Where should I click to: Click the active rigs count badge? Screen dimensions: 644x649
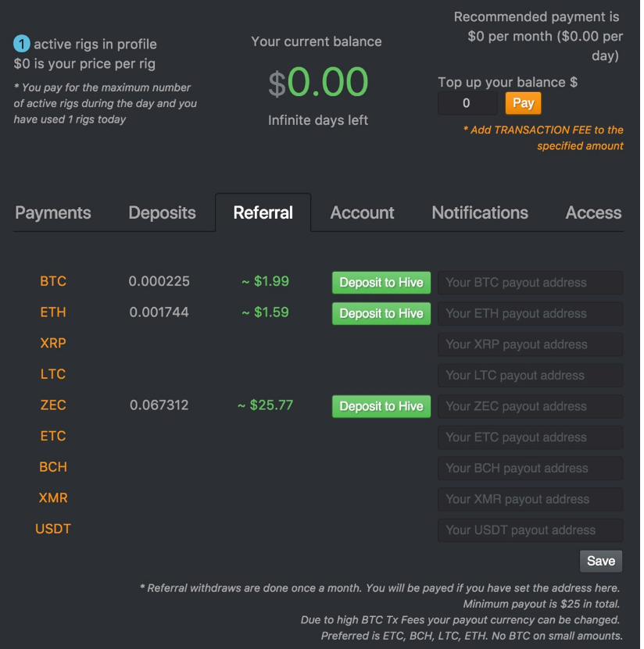click(x=22, y=45)
